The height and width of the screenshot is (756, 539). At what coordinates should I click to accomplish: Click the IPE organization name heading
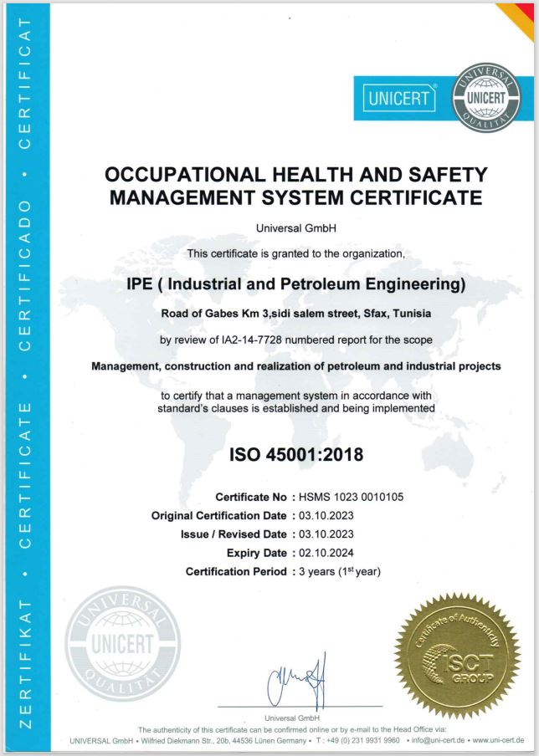[294, 284]
